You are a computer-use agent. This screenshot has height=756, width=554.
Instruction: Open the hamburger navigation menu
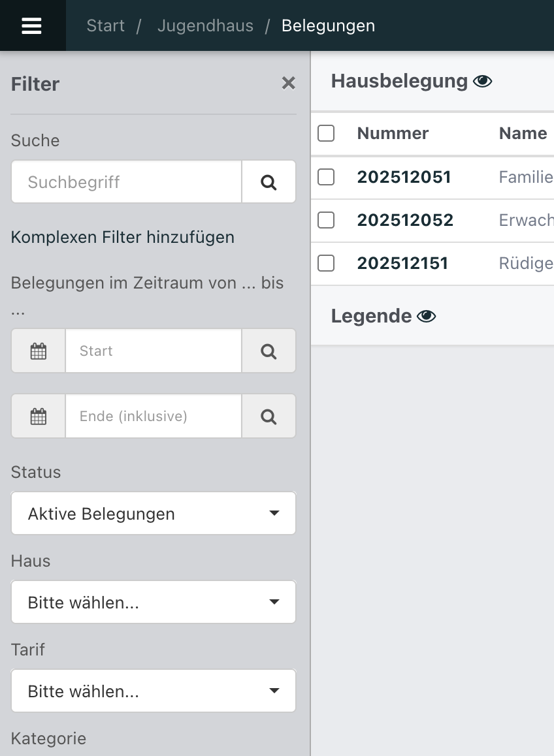[x=33, y=25]
